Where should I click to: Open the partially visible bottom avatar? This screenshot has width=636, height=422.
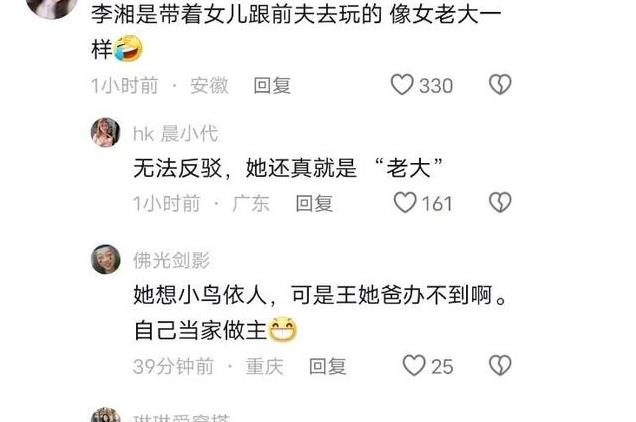coord(105,415)
